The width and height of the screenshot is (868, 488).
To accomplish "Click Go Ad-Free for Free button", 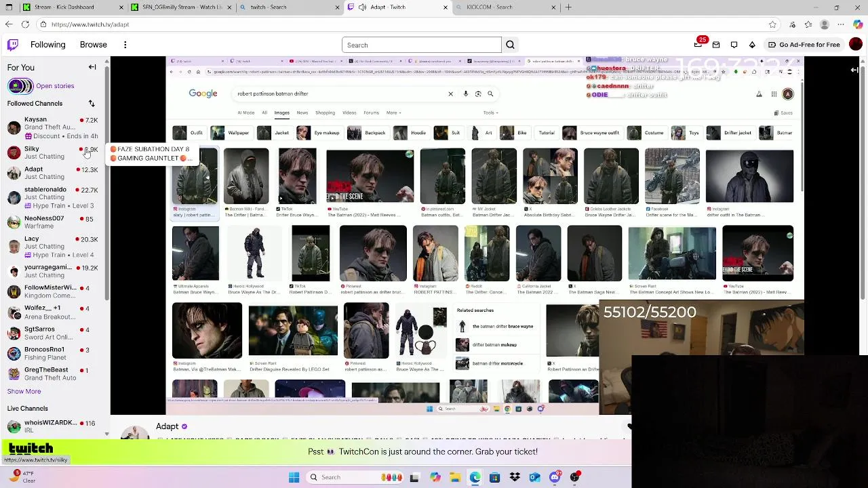I will click(x=804, y=45).
